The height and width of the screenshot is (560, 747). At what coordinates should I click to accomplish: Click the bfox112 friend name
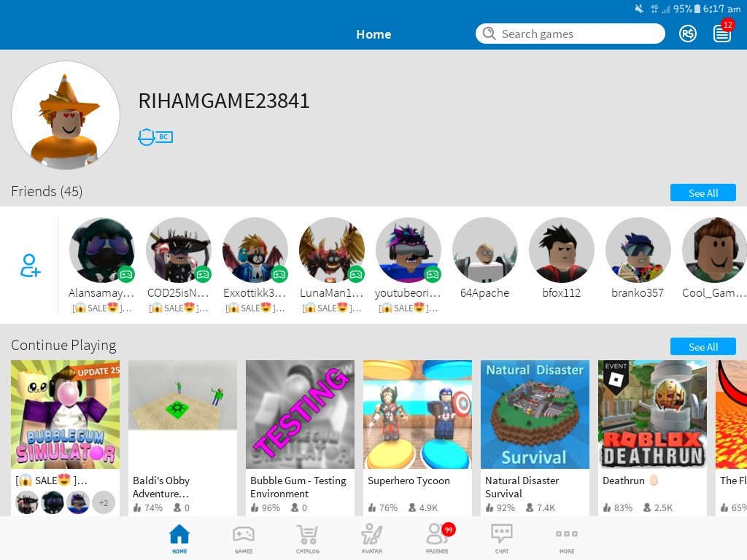pos(562,293)
